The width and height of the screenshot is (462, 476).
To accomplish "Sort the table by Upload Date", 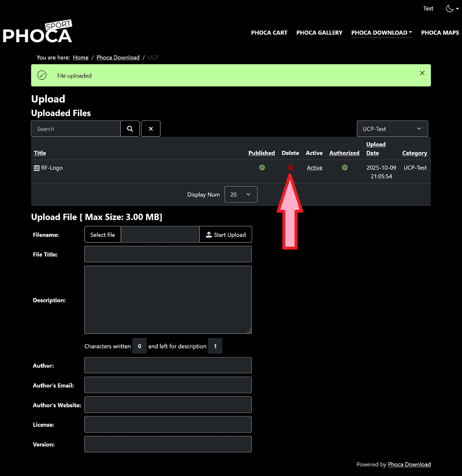I will click(x=376, y=148).
